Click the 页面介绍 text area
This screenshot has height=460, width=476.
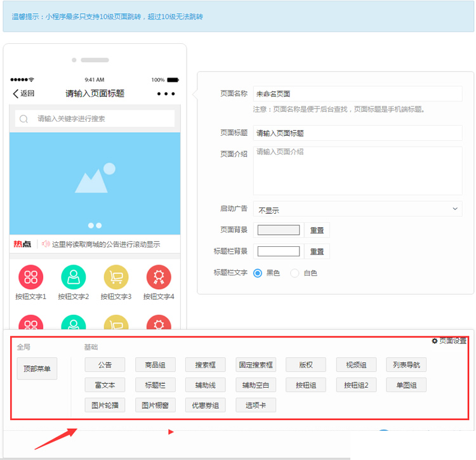[357, 171]
